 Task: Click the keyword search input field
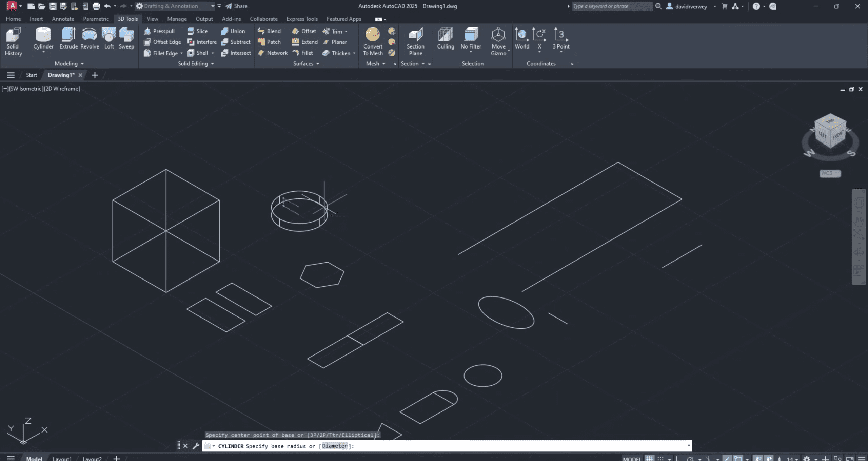pyautogui.click(x=611, y=6)
